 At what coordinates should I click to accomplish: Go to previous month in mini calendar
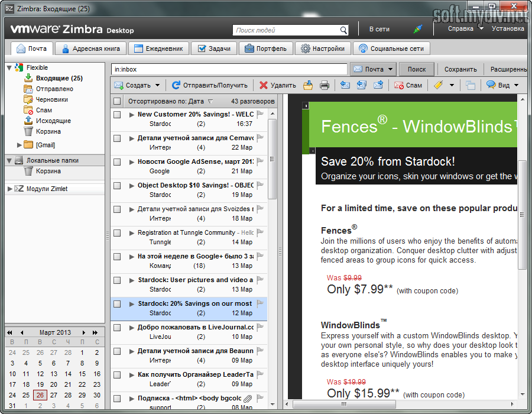tap(22, 332)
